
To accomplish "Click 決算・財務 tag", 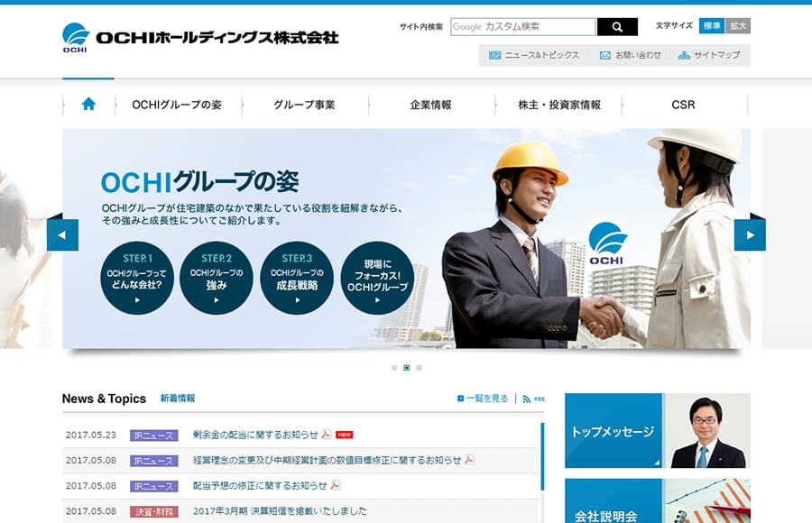I will [153, 511].
